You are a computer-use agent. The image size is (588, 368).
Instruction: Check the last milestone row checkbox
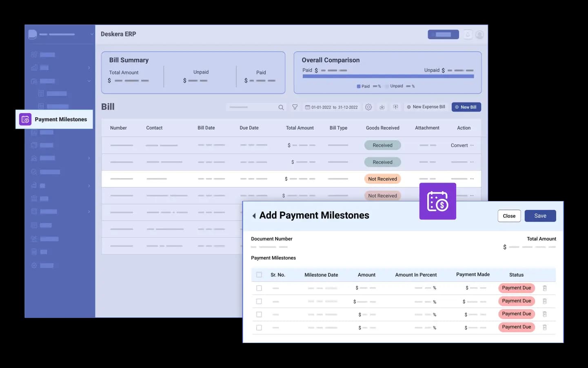(x=259, y=328)
